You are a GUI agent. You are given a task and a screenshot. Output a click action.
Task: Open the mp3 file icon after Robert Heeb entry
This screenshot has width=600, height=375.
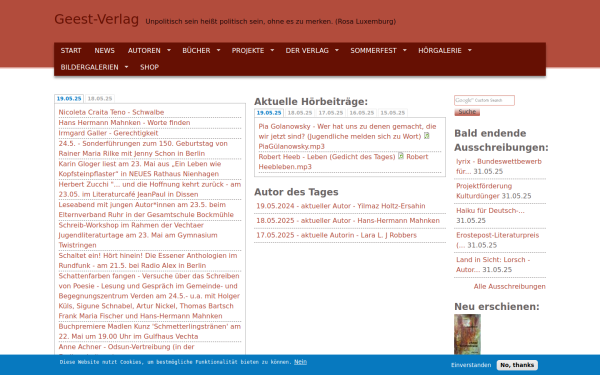401,156
